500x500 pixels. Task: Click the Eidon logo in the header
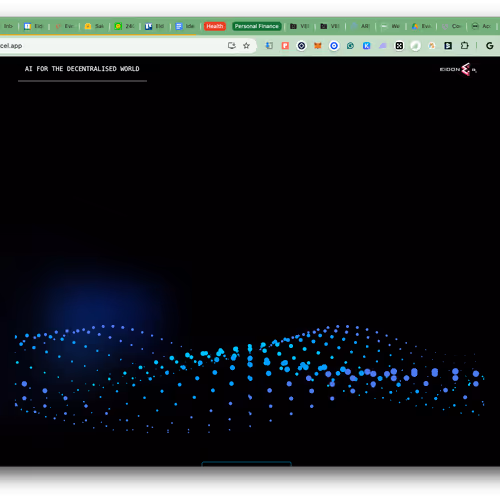(458, 69)
